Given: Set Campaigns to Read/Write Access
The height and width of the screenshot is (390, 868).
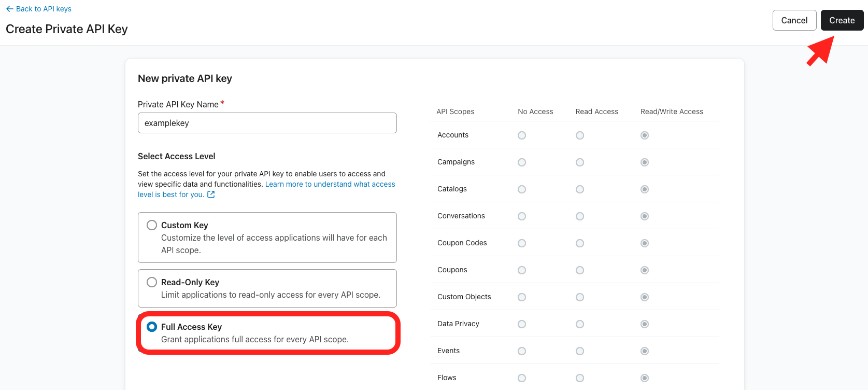Looking at the screenshot, I should tap(645, 162).
